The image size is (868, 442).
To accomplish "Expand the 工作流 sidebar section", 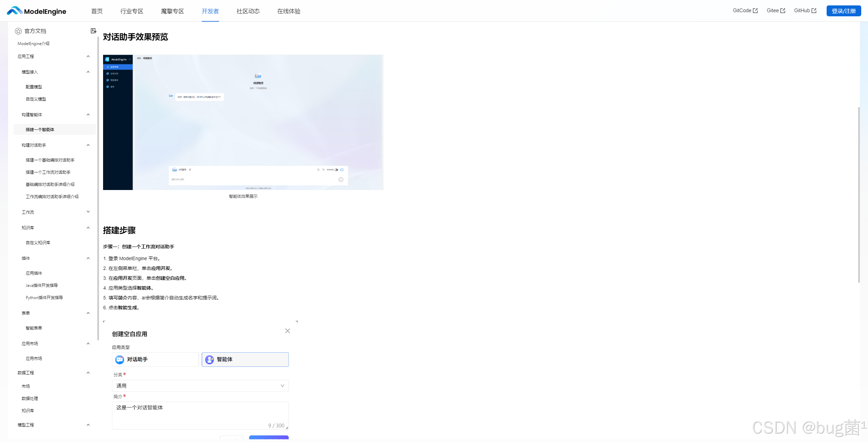I will point(88,212).
